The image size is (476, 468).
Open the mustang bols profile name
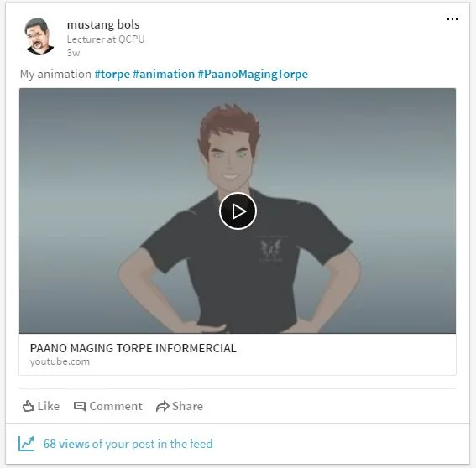(x=103, y=24)
